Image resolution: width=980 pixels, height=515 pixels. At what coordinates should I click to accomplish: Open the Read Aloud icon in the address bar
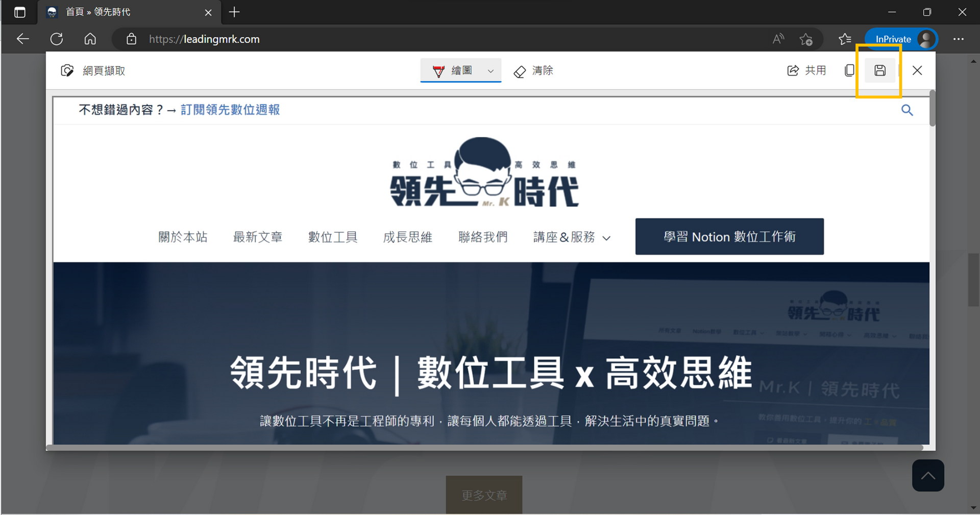click(x=778, y=39)
